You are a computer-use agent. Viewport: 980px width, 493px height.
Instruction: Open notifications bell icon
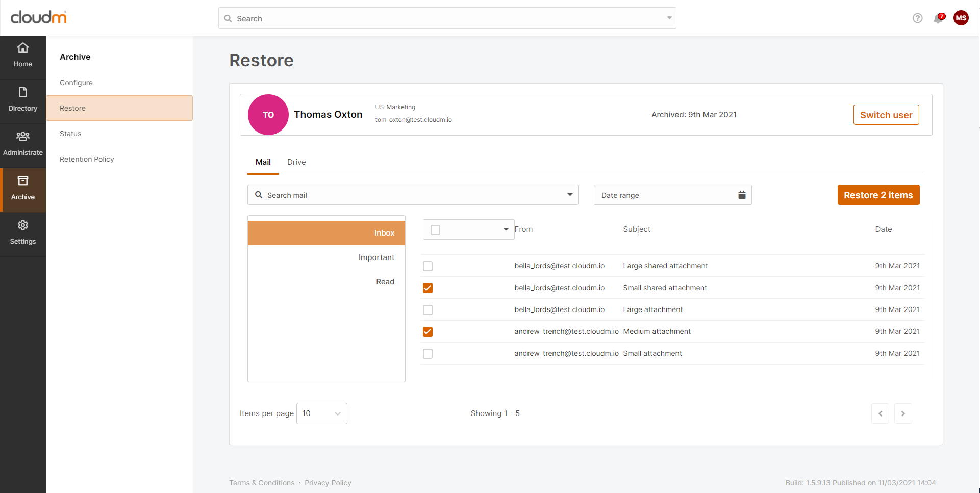point(938,18)
